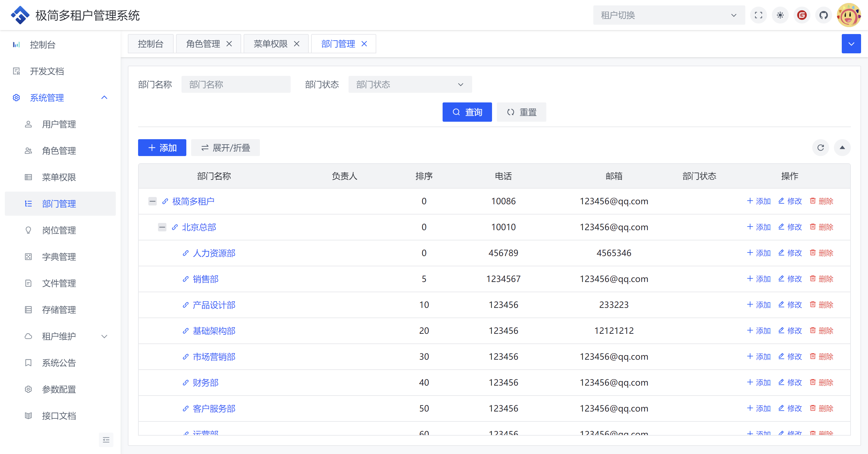Collapse the sidebar menu with fold icon
The image size is (868, 454).
pos(106,440)
